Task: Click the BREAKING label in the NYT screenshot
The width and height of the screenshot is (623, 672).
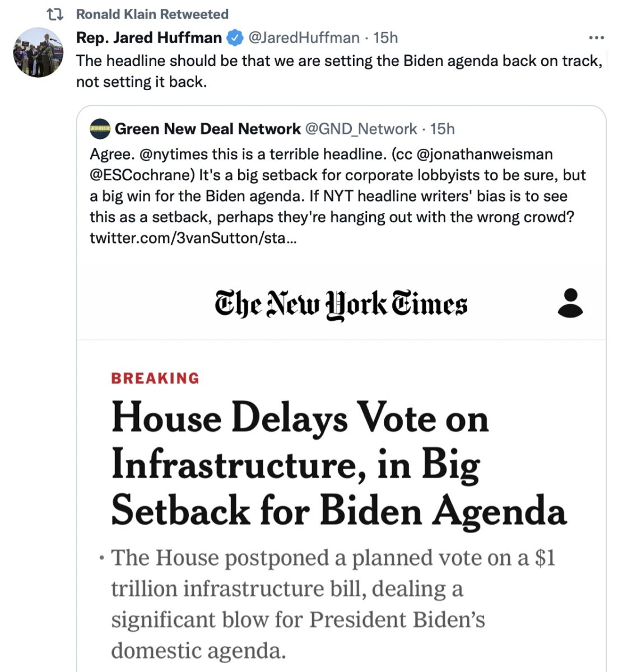Action: click(x=154, y=379)
